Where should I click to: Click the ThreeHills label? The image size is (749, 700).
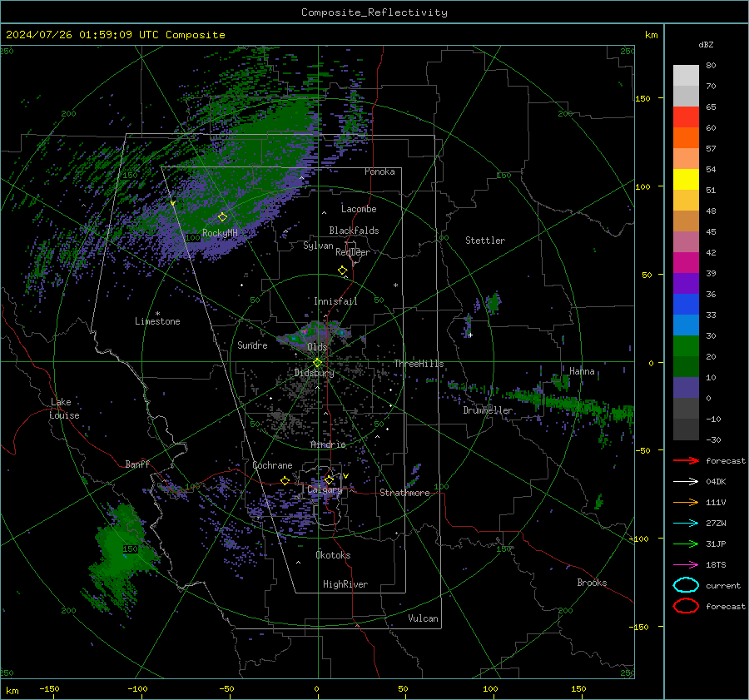point(419,364)
